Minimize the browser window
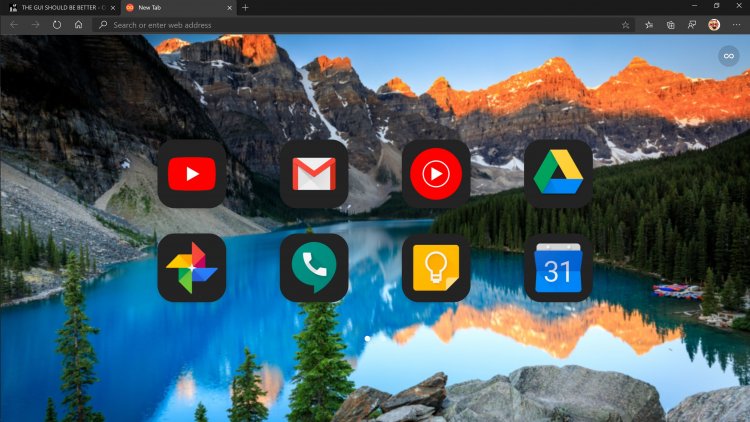Image resolution: width=750 pixels, height=422 pixels. [695, 6]
